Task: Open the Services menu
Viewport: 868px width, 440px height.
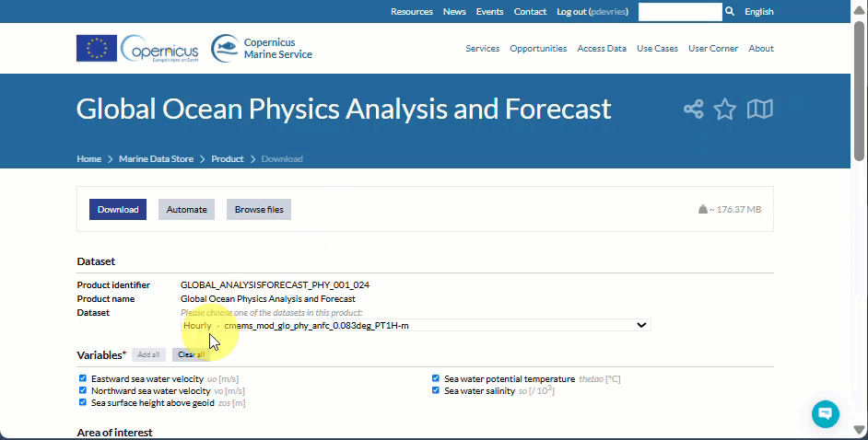Action: [482, 48]
